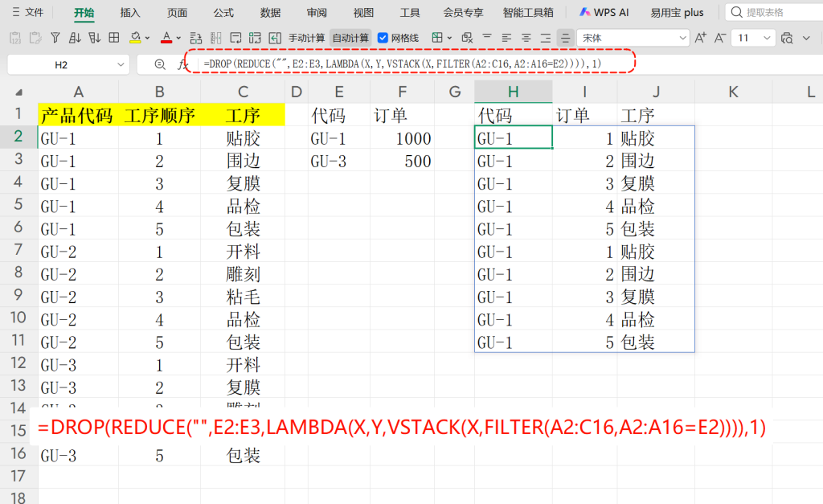823x504 pixels.
Task: Select cell containing 1000 in order column
Action: click(403, 138)
